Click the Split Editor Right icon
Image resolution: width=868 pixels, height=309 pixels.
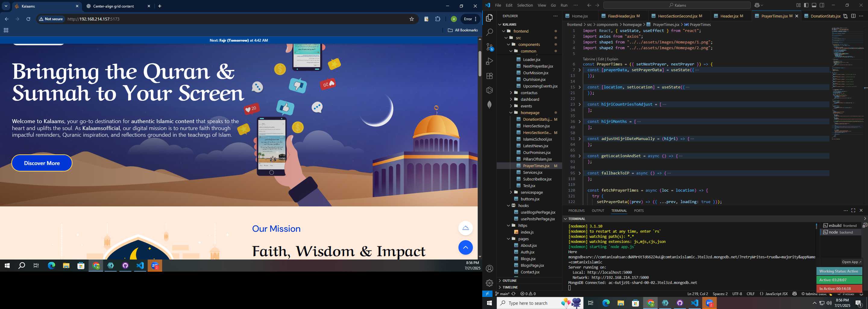[853, 16]
